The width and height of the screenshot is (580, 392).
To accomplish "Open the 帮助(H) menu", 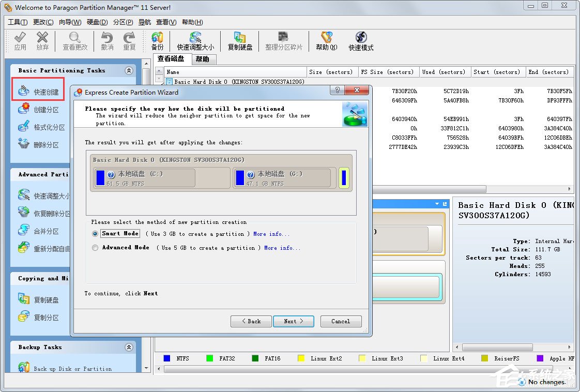I will pos(192,22).
